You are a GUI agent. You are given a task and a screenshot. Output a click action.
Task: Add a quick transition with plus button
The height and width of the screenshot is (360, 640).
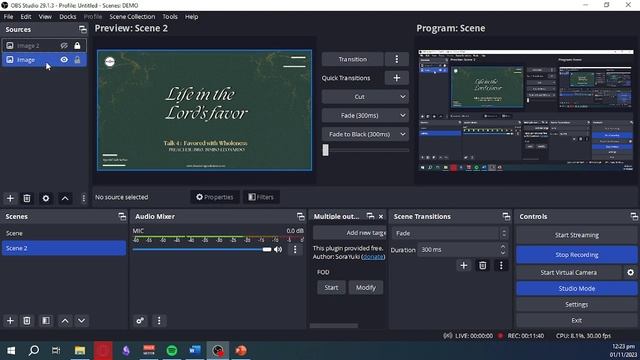pyautogui.click(x=396, y=78)
